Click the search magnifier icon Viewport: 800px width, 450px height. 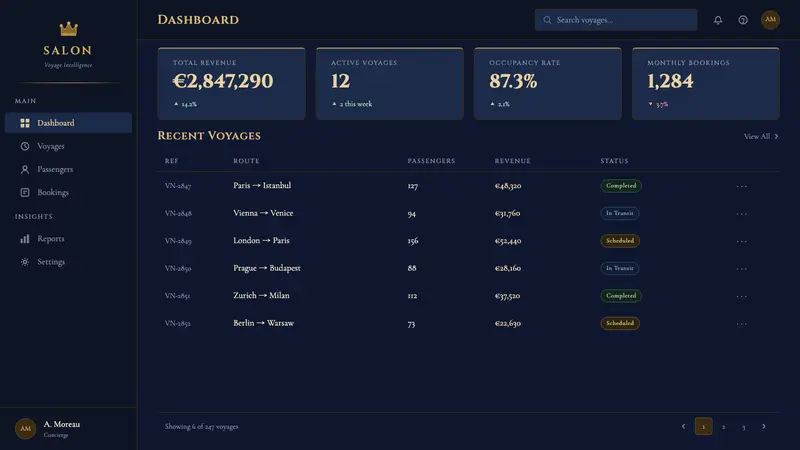(547, 20)
